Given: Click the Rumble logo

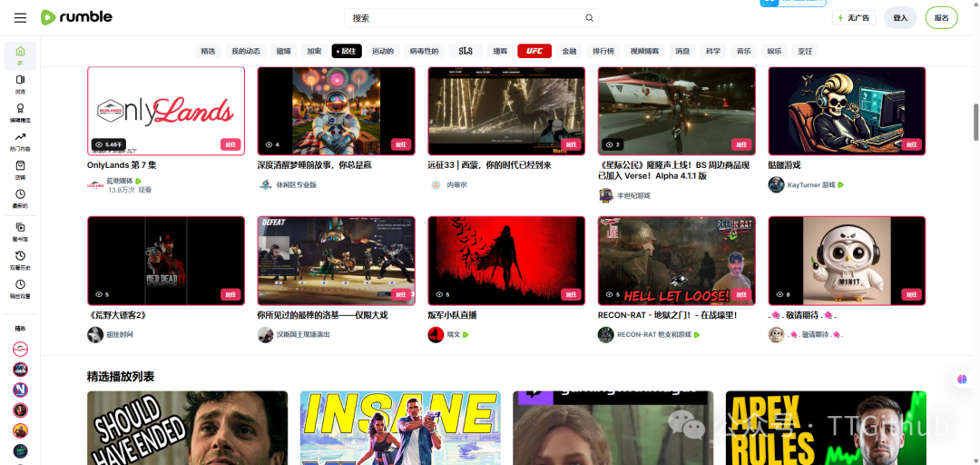Looking at the screenshot, I should pos(76,17).
